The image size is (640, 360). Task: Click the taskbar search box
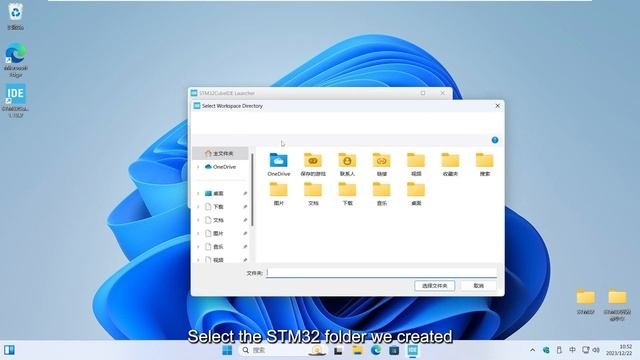tap(282, 350)
